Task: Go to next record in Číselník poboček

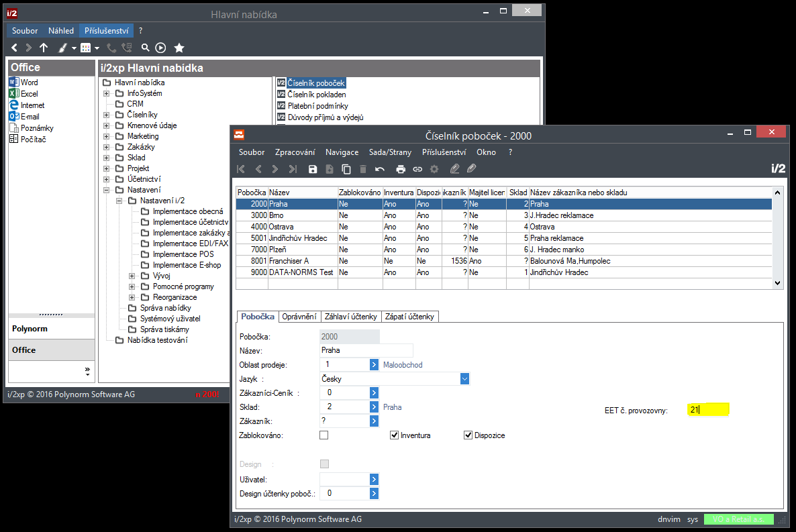Action: coord(275,169)
